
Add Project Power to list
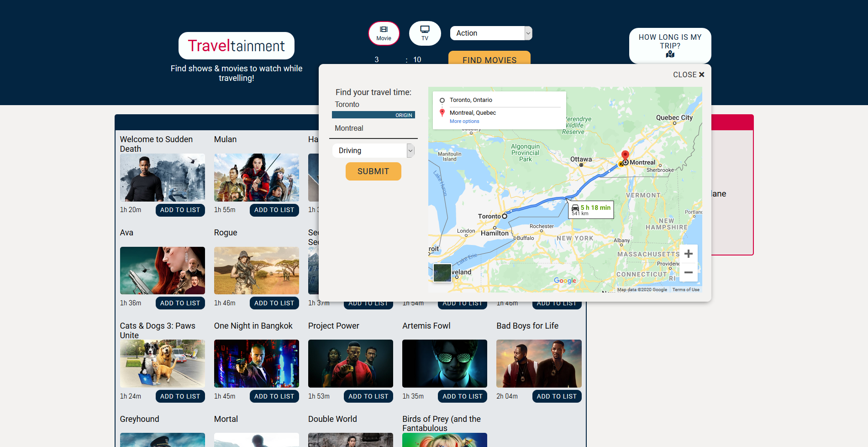[x=368, y=396]
